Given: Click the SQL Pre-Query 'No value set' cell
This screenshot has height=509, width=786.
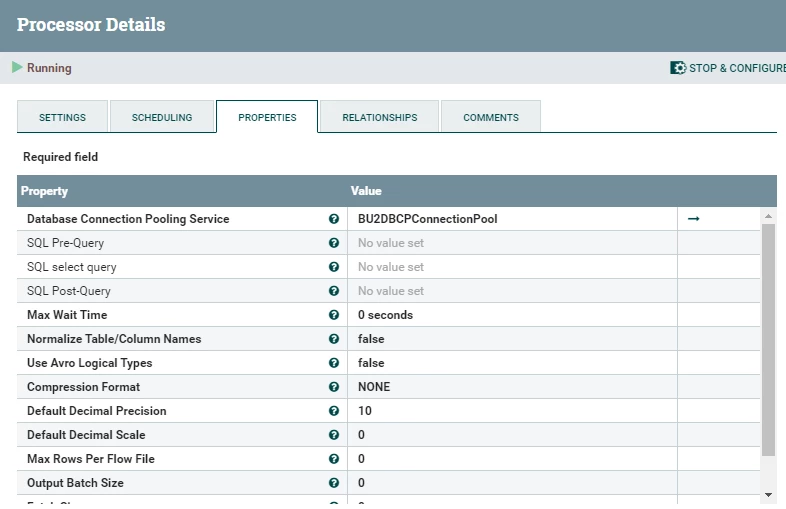Looking at the screenshot, I should tap(512, 243).
